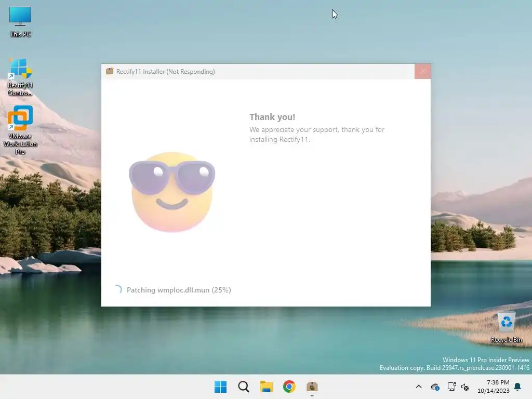
Task: Open the clock showing 7:38 PM
Action: tap(494, 387)
